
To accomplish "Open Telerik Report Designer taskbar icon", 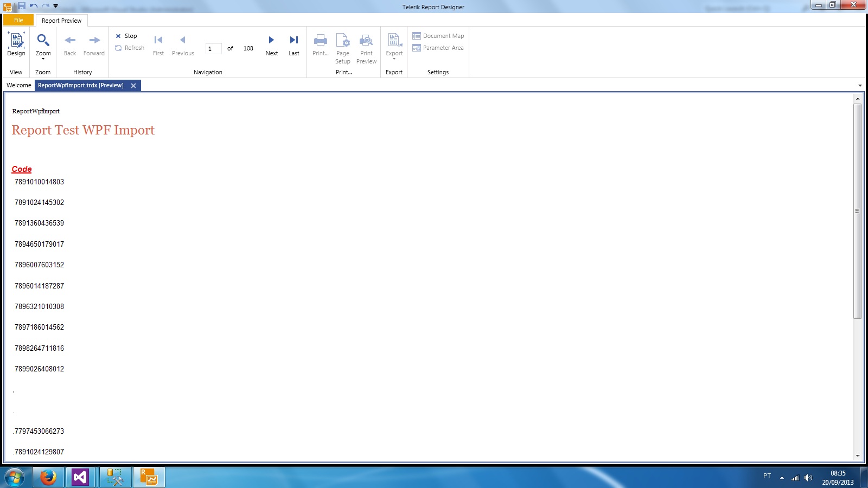I will pyautogui.click(x=149, y=477).
